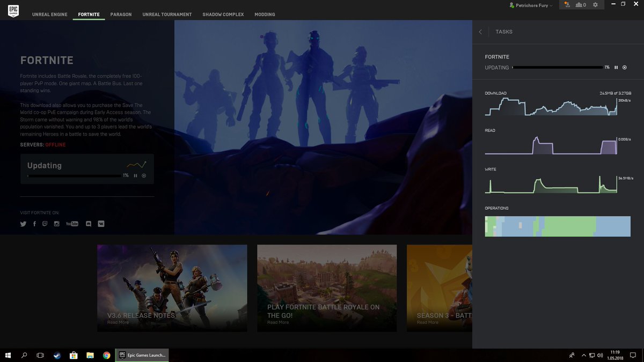Image resolution: width=644 pixels, height=362 pixels.
Task: Pause the update in the Updating box
Action: (x=135, y=175)
